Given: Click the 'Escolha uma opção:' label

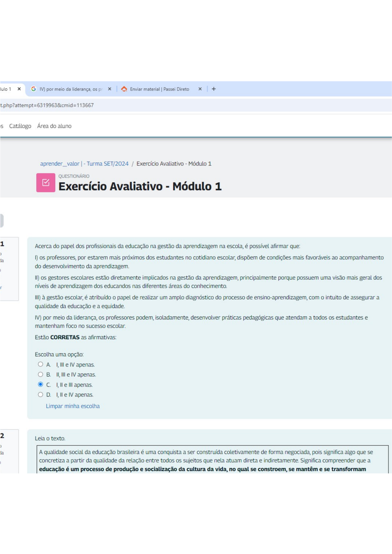Looking at the screenshot, I should 59,354.
